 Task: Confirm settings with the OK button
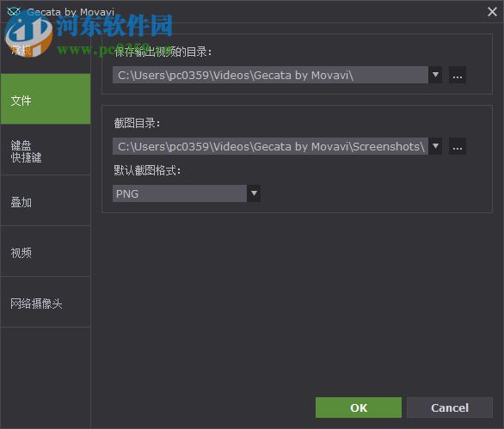click(x=359, y=408)
